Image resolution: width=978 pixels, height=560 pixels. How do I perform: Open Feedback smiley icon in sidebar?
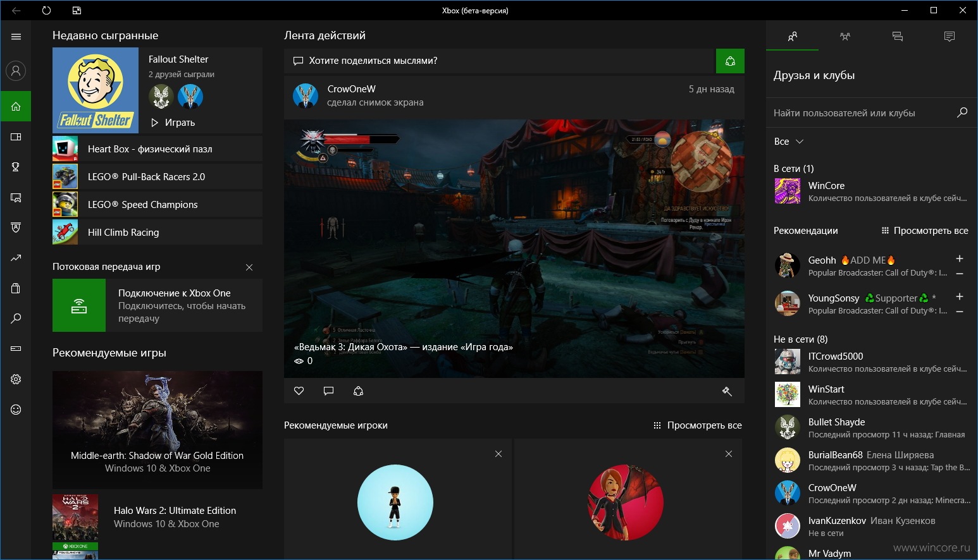click(x=16, y=410)
